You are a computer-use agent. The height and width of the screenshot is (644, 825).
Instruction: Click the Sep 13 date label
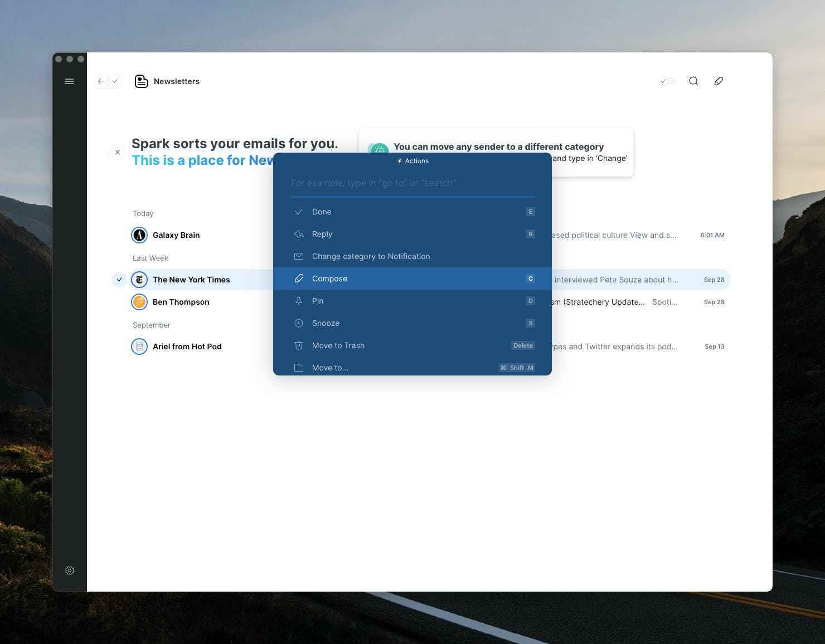[715, 347]
